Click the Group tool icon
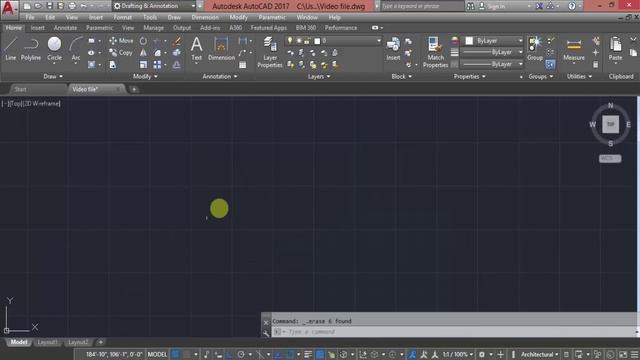Image resolution: width=640 pixels, height=360 pixels. (535, 49)
